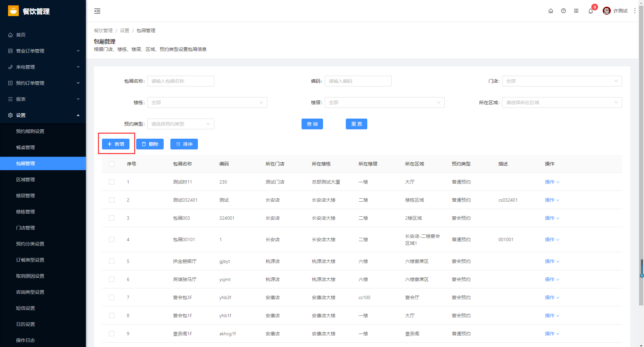
Task: Expand 报表 submenu
Action: (78, 99)
